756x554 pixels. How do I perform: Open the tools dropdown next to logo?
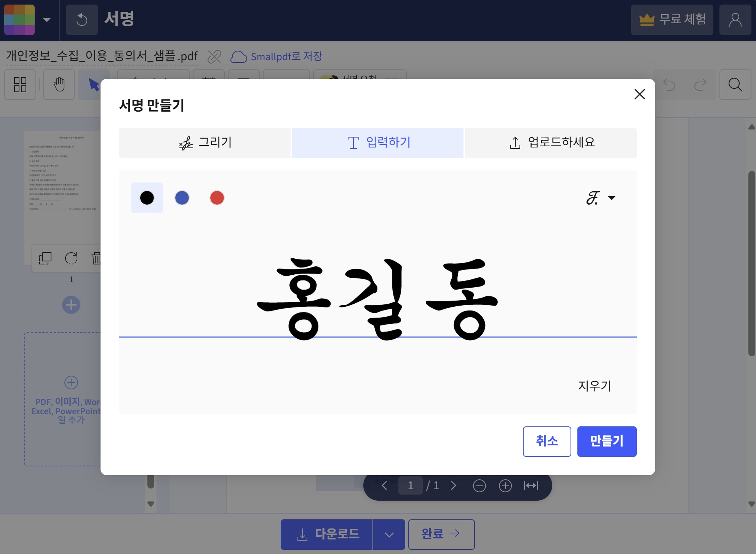47,20
